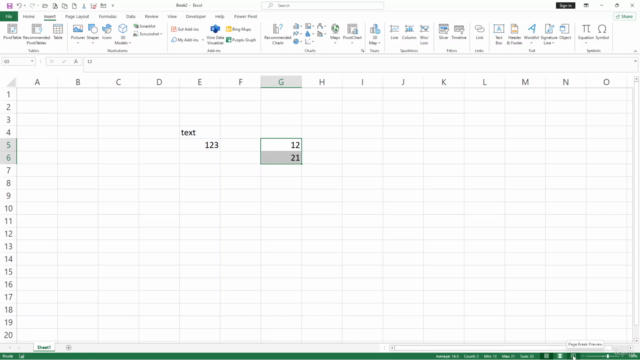The image size is (640, 360).
Task: Collapse the ribbon with the chevron
Action: click(635, 51)
